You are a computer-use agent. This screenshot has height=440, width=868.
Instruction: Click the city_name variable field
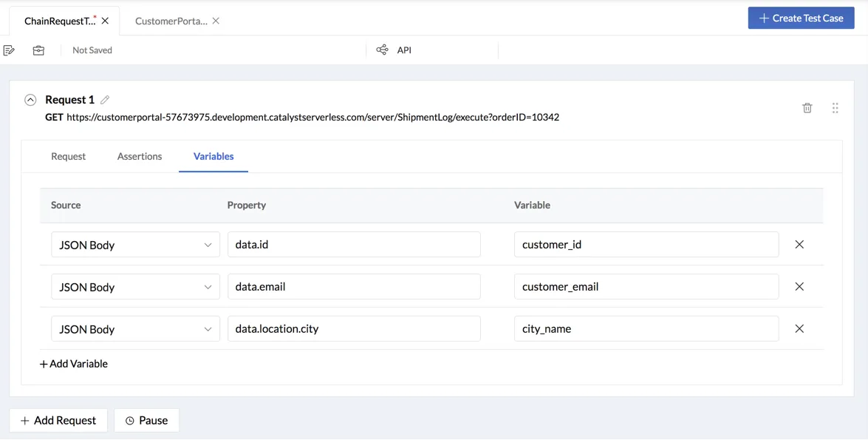click(x=646, y=328)
